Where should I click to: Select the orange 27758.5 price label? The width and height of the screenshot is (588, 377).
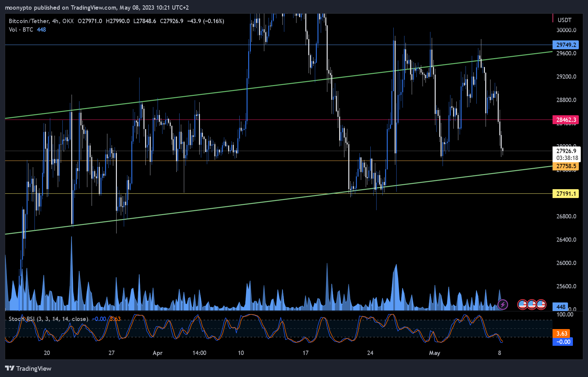click(x=566, y=166)
